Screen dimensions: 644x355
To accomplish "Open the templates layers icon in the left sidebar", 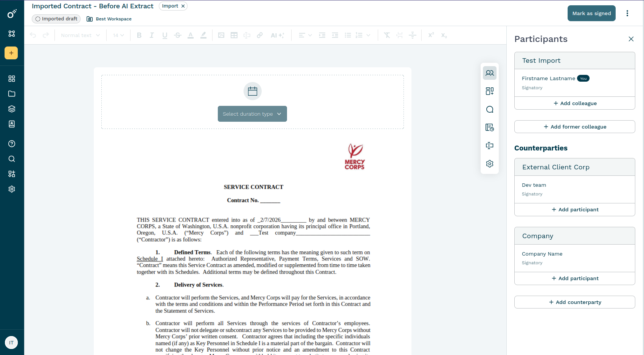I will point(12,109).
